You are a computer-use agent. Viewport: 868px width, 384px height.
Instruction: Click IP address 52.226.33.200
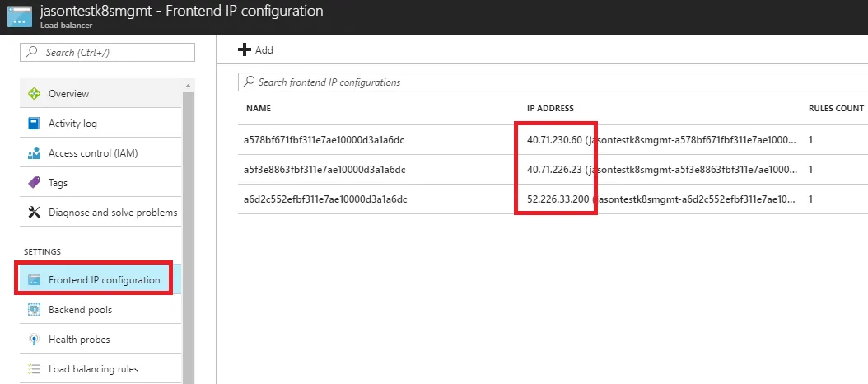tap(558, 199)
